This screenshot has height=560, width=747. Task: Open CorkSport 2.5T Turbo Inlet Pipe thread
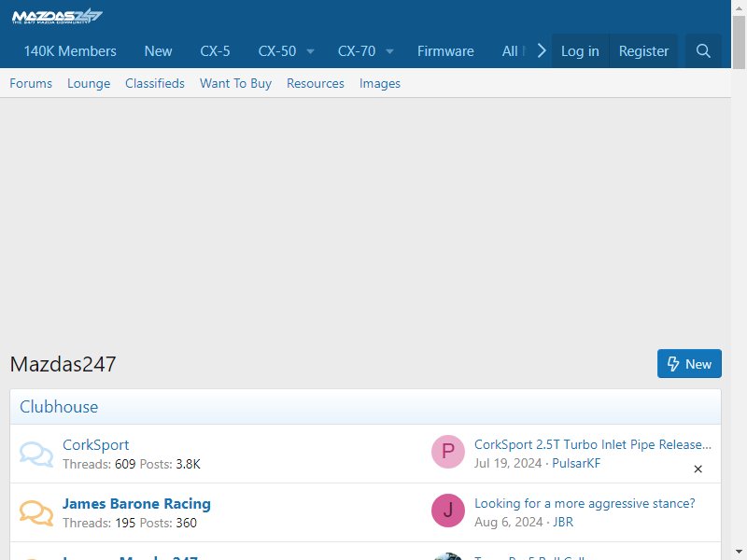point(593,444)
